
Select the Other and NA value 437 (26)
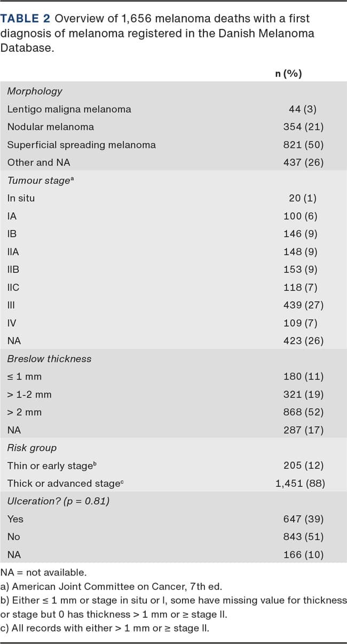(x=303, y=162)
